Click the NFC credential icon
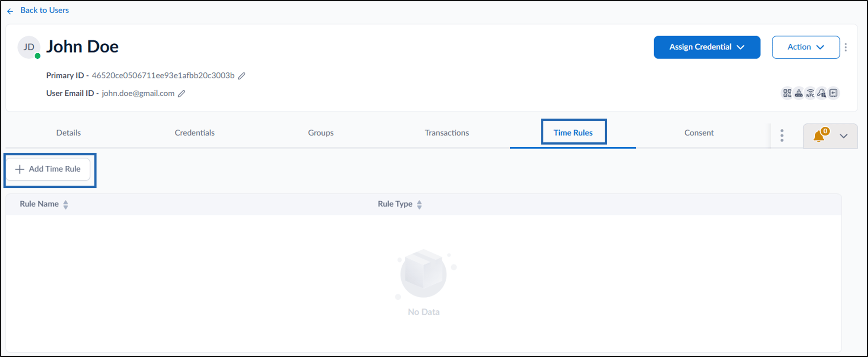This screenshot has width=868, height=357. [x=810, y=93]
